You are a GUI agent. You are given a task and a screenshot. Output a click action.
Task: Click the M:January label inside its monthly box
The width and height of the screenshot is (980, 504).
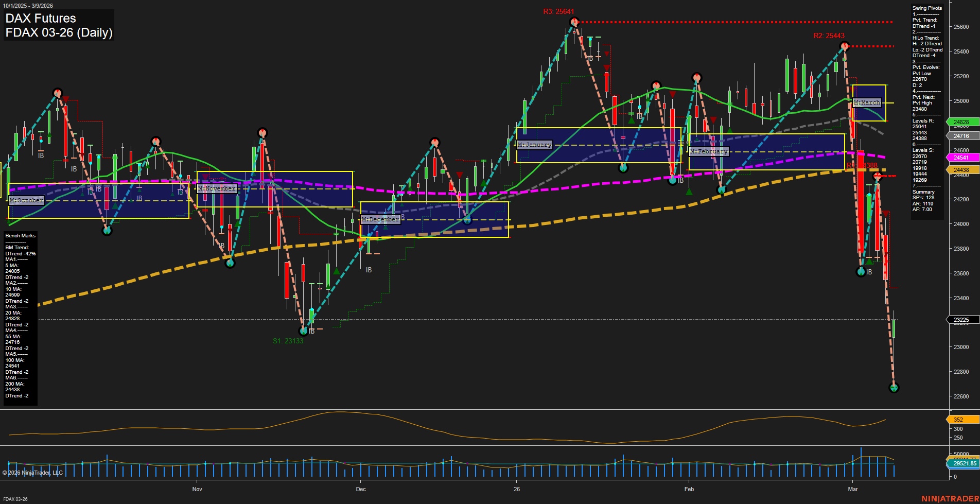(534, 145)
